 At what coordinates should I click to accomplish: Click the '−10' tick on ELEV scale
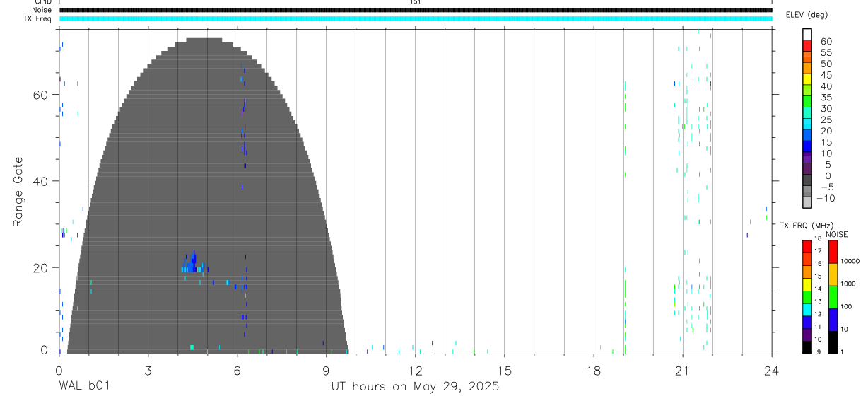[x=826, y=198]
